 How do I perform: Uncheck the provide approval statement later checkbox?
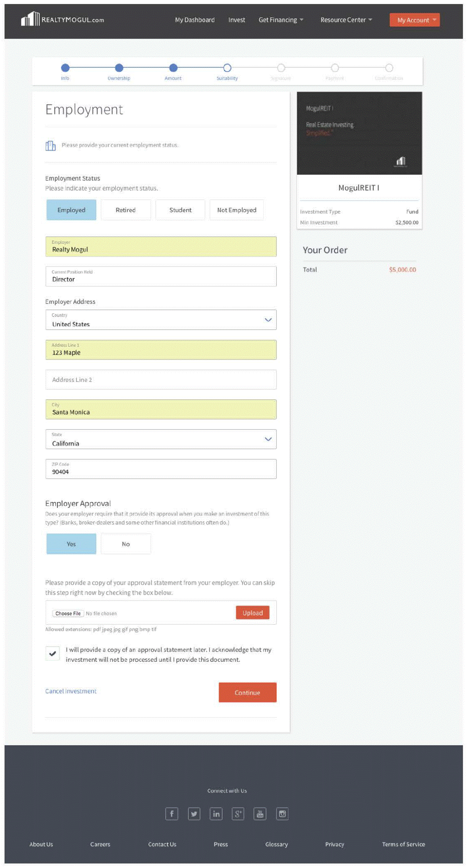[53, 653]
